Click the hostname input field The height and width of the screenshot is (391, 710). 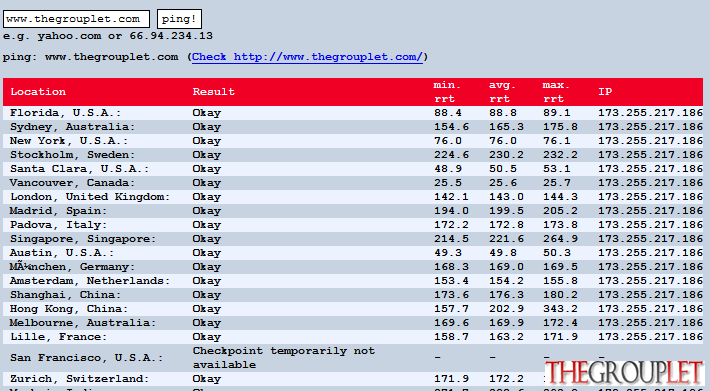pyautogui.click(x=77, y=19)
